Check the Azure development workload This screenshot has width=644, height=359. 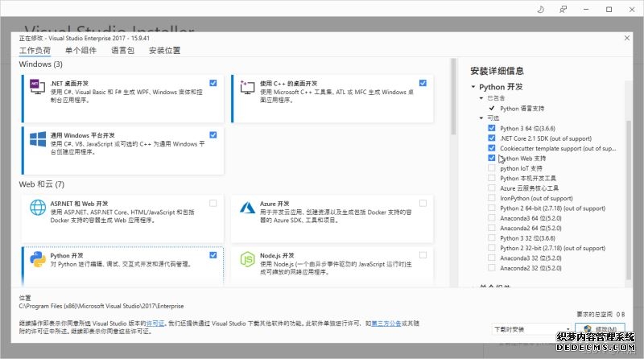click(423, 203)
